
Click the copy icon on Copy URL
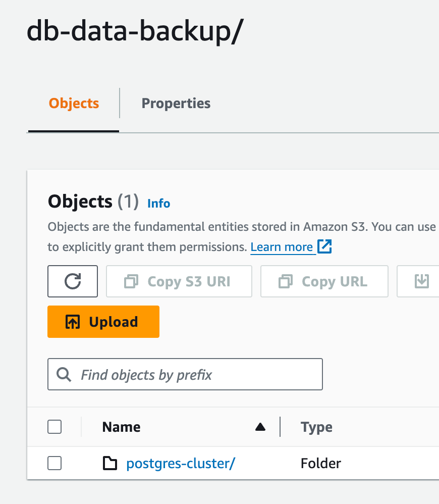(x=286, y=281)
